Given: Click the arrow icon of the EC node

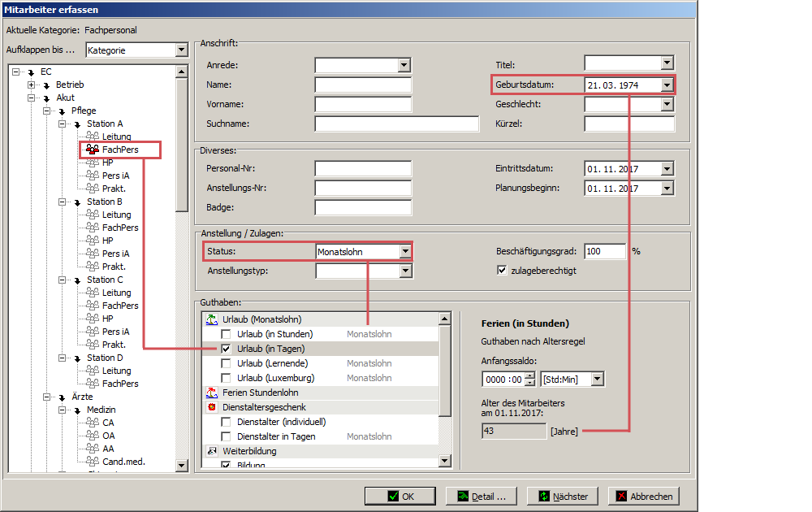Looking at the screenshot, I should click(31, 72).
